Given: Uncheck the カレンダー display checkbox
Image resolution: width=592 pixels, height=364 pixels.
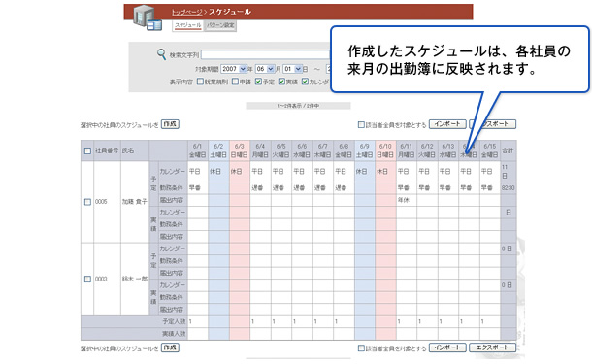Looking at the screenshot, I should 305,82.
